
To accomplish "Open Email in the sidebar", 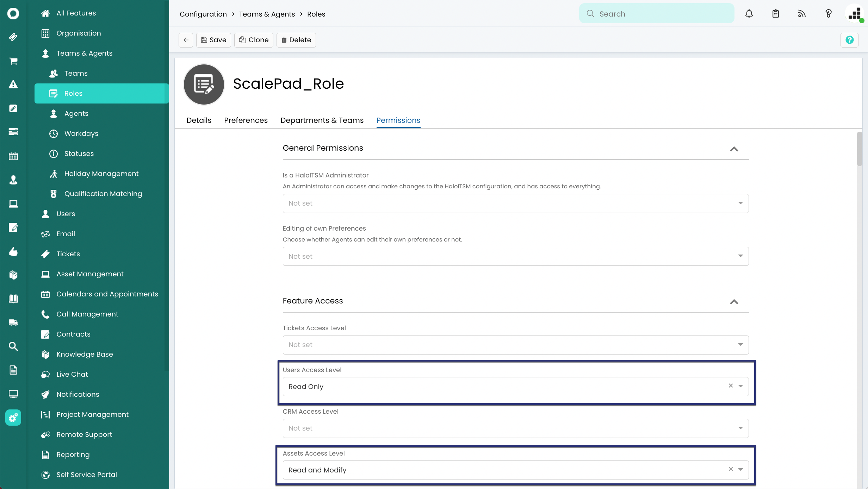I will (101, 234).
